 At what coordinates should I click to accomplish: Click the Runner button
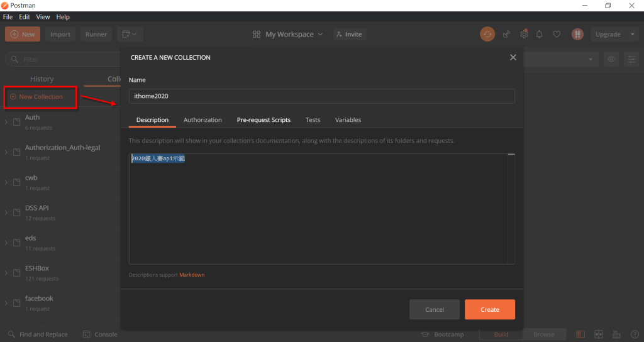[96, 34]
